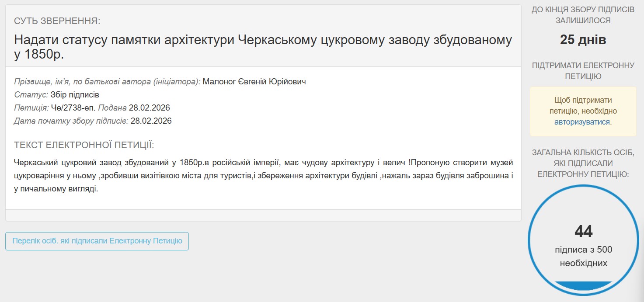Click the "СУТЬ ЗВЕРНЕННЯ:" heading
Screen dimensions: 644x302
click(57, 21)
